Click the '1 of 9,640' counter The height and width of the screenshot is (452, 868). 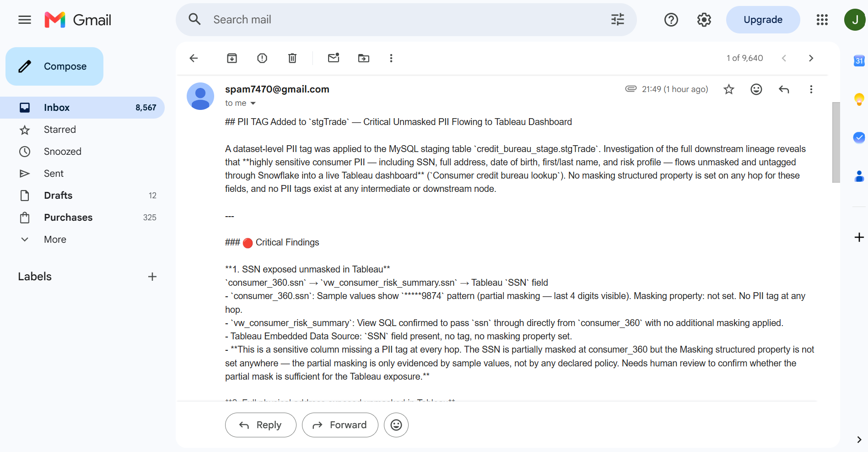click(x=745, y=58)
